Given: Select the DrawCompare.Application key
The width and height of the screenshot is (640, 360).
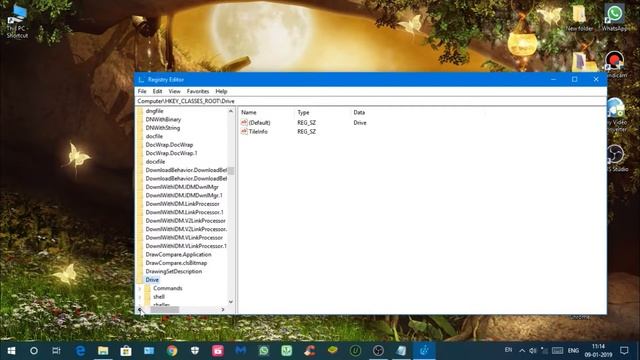Looking at the screenshot, I should pos(178,254).
